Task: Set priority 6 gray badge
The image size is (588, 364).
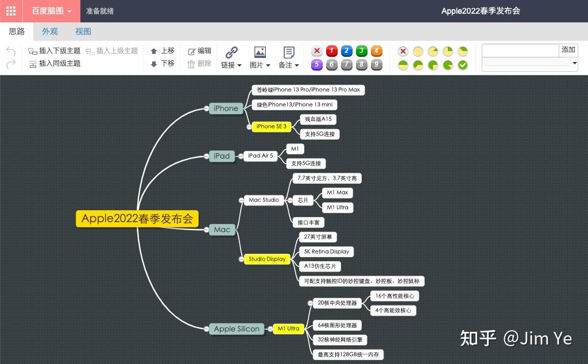Action: coord(331,65)
